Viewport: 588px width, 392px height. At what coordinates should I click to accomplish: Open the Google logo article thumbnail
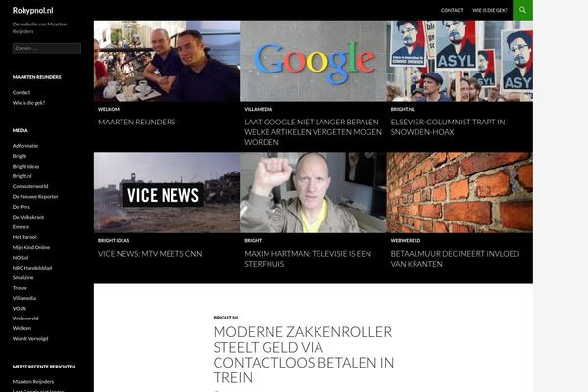pos(314,61)
